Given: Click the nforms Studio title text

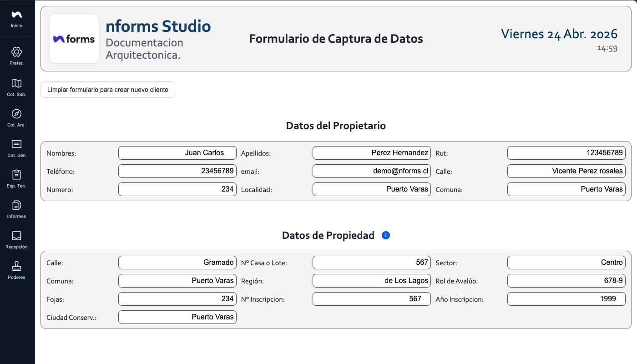Looking at the screenshot, I should [158, 26].
